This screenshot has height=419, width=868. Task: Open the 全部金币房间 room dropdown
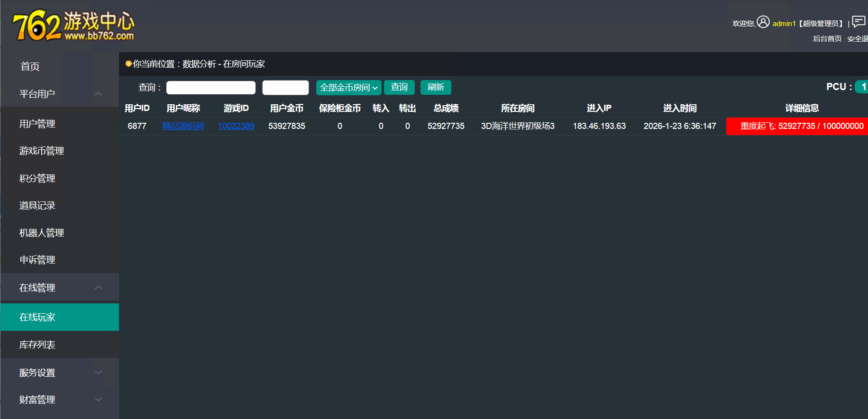tap(348, 87)
